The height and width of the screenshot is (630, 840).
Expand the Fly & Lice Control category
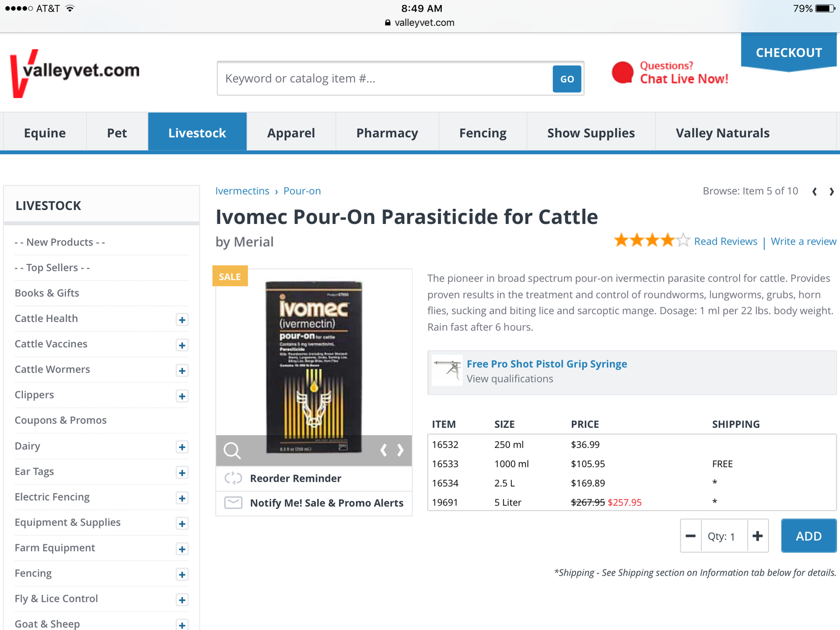[182, 600]
